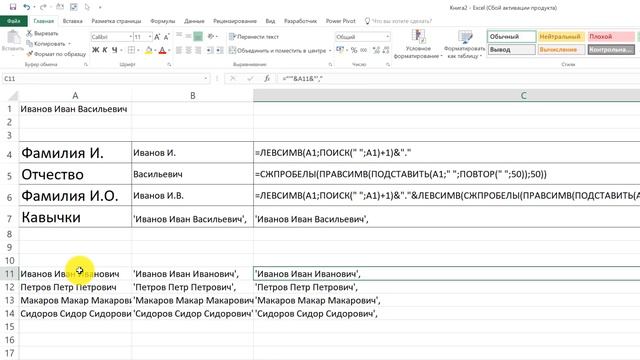Increase indent in cell
The image size is (640, 360).
point(220,50)
